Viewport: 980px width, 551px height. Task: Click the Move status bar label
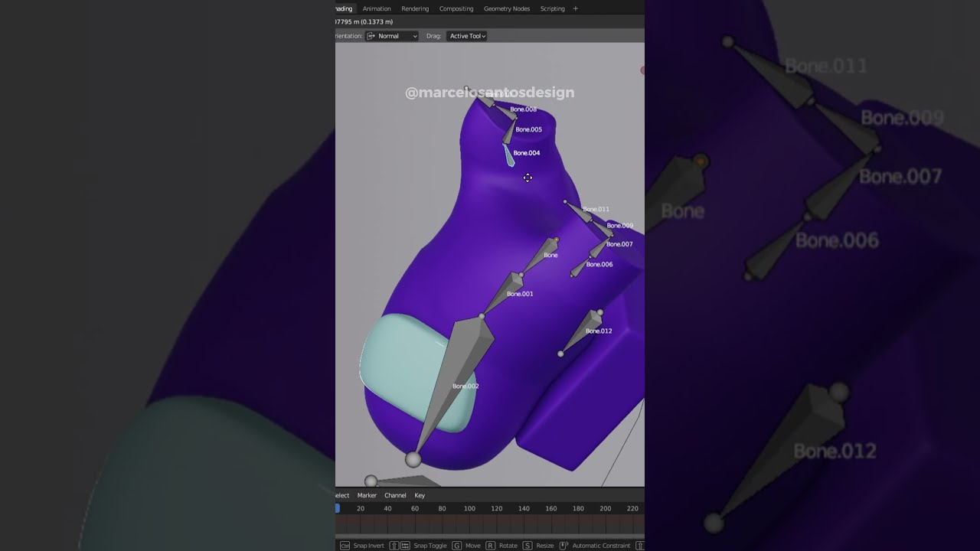pyautogui.click(x=473, y=546)
